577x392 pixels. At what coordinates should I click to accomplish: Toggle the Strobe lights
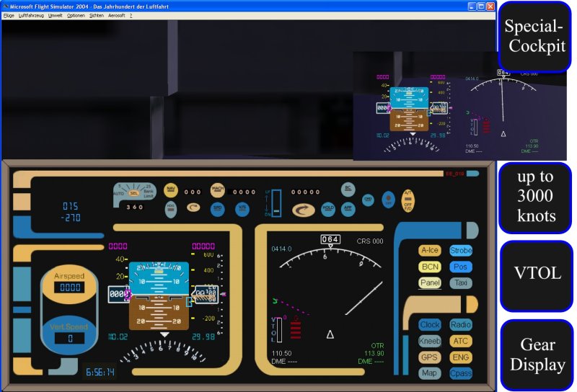pos(461,251)
